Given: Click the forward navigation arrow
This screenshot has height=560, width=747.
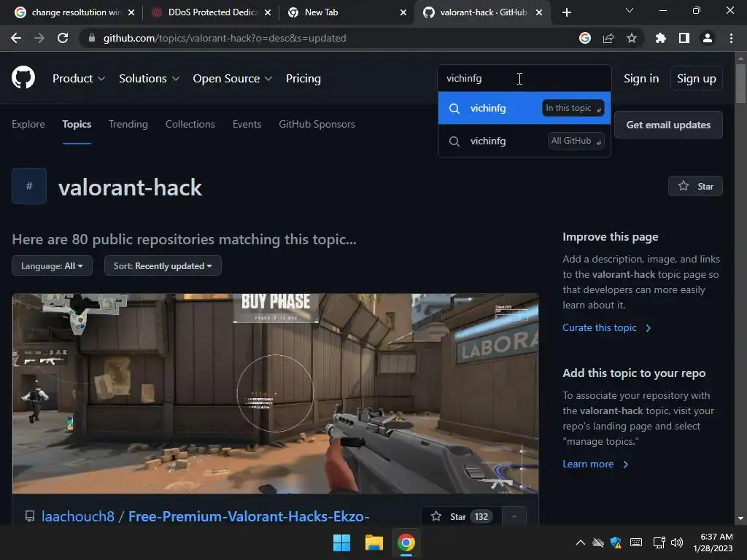Looking at the screenshot, I should coord(39,38).
